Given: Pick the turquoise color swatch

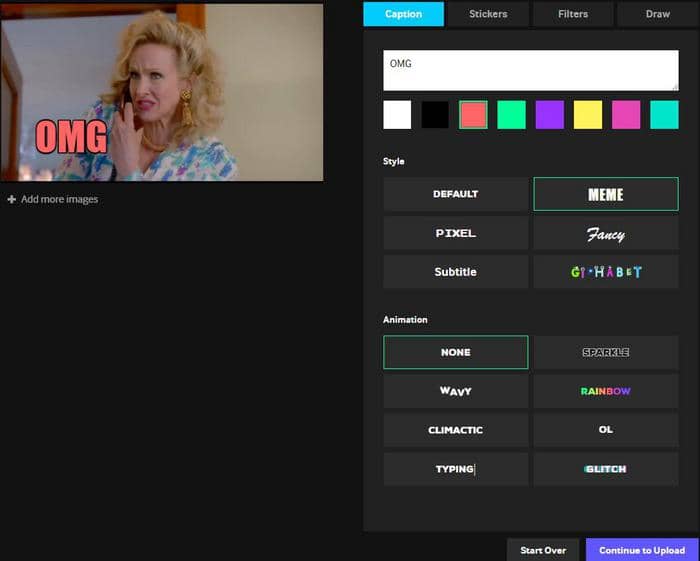Looking at the screenshot, I should click(664, 115).
